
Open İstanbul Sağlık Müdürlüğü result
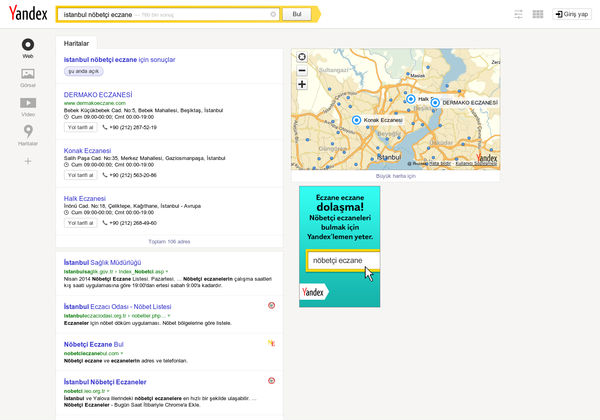coord(102,262)
